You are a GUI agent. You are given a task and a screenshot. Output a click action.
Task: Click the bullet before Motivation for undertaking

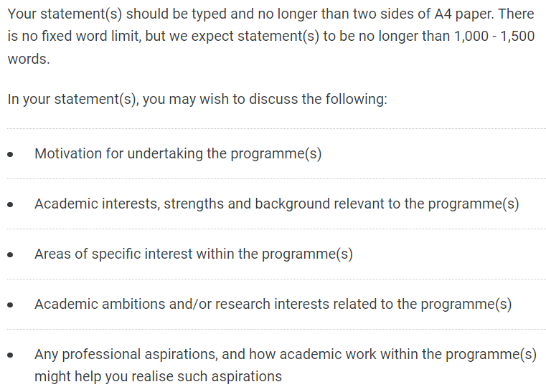(11, 154)
